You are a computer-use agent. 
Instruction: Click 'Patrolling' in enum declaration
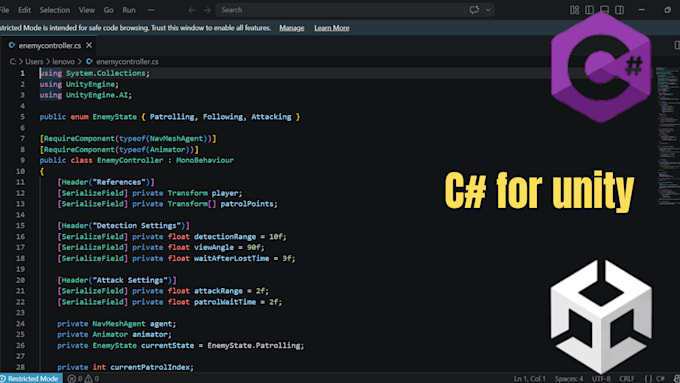click(172, 117)
